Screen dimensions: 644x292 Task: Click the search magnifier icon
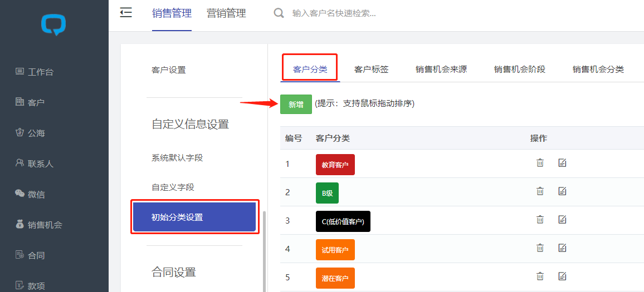tap(279, 13)
